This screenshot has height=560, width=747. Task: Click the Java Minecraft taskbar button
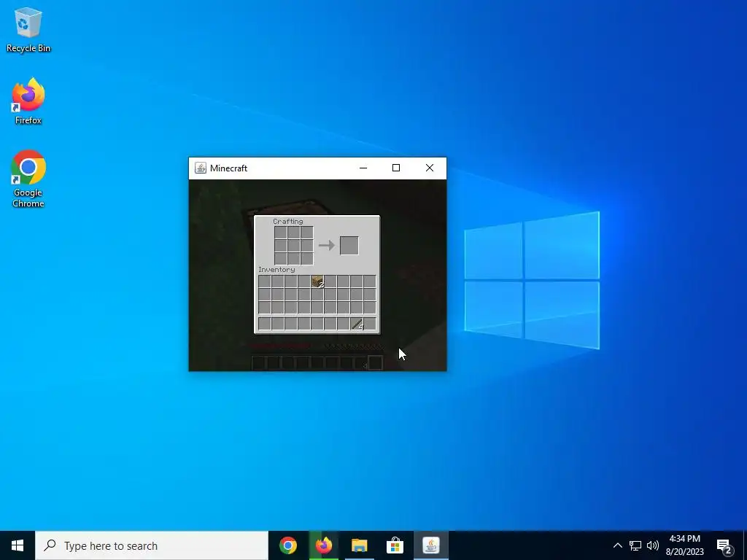(x=430, y=545)
